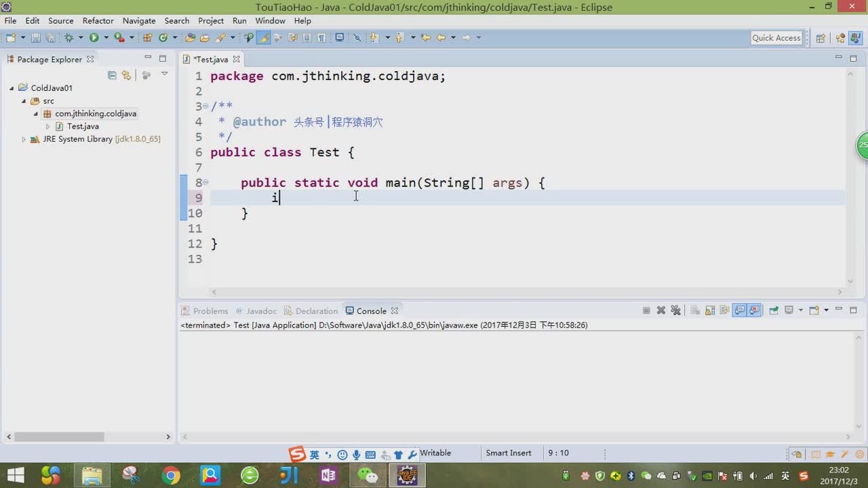Toggle console Scroll Lock

click(x=710, y=310)
